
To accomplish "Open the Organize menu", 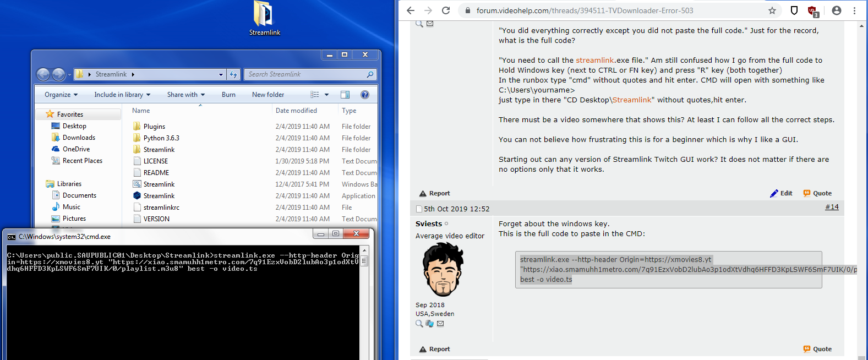I will click(61, 95).
